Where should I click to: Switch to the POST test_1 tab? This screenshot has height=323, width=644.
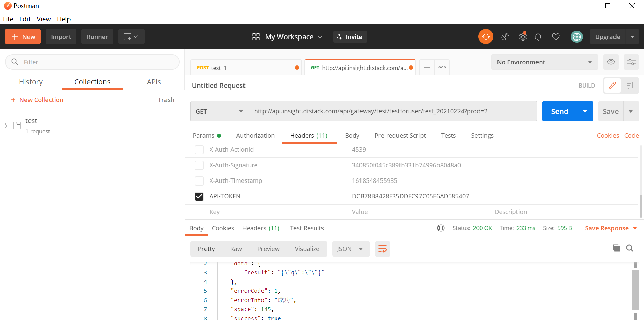click(246, 68)
